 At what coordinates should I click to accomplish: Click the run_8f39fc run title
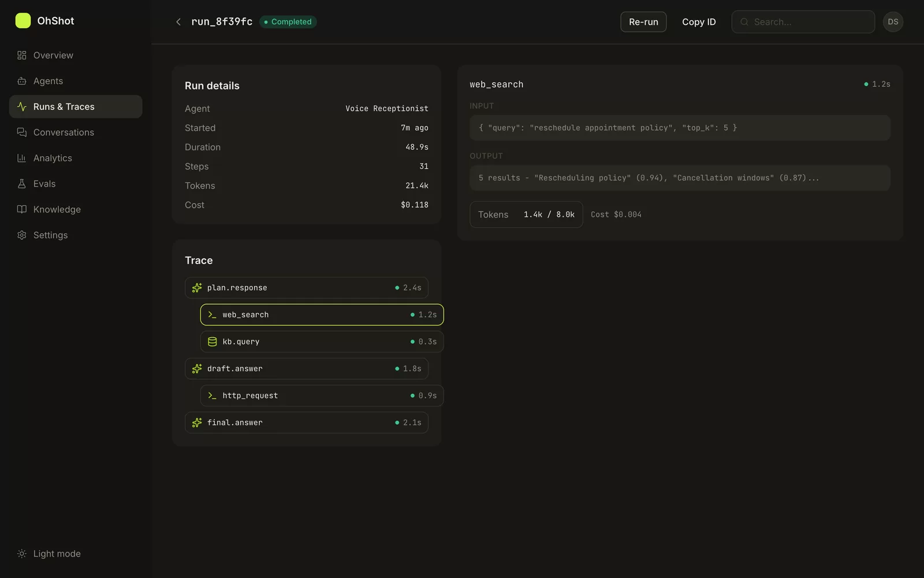tap(222, 22)
